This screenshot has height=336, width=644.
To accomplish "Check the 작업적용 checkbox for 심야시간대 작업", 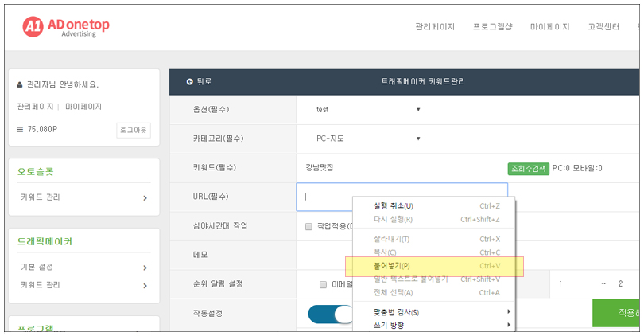I will (x=308, y=227).
